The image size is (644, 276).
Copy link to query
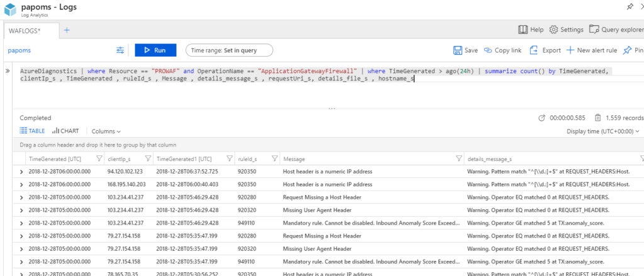click(502, 50)
